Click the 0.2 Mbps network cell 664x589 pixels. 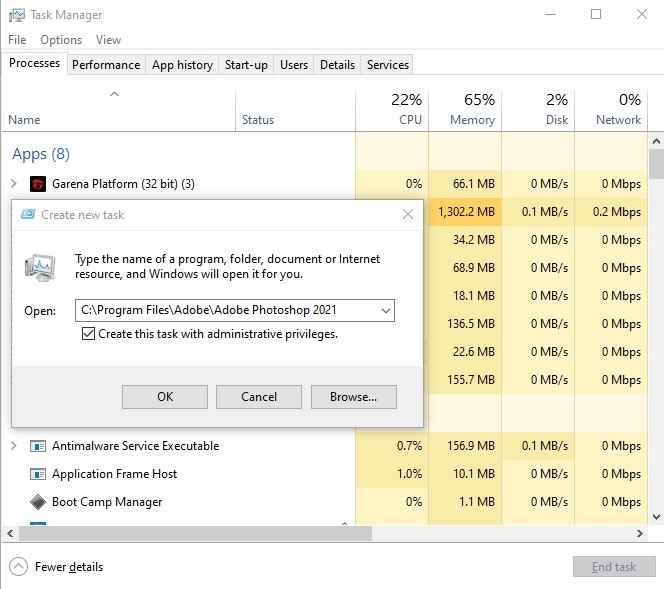(611, 212)
